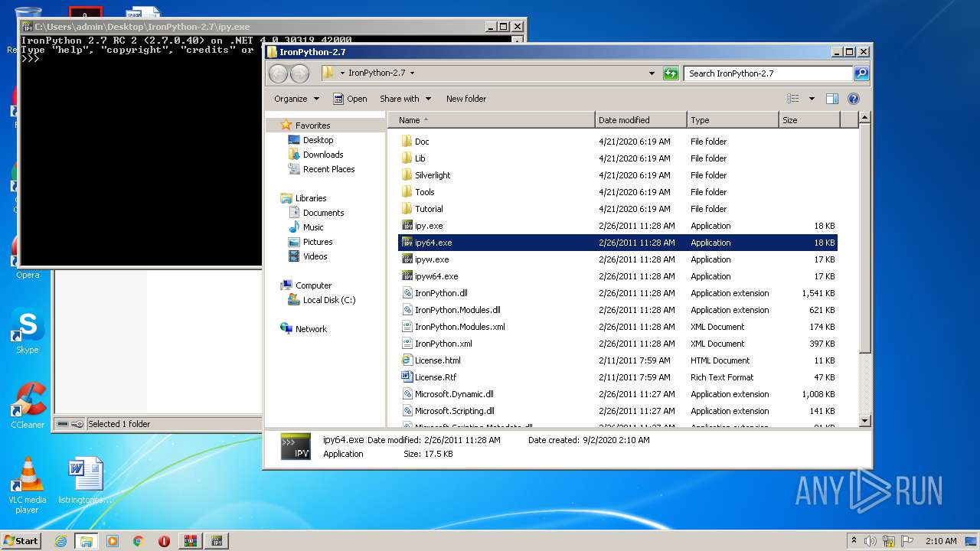Sort files by Date modified column
Viewport: 980px width, 551px height.
click(x=641, y=120)
